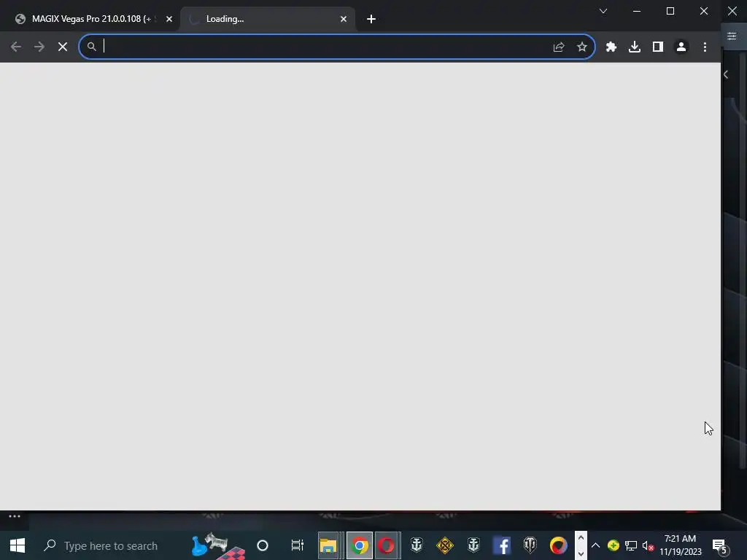Open the notification center
Viewport: 747px width, 560px height.
(x=719, y=545)
